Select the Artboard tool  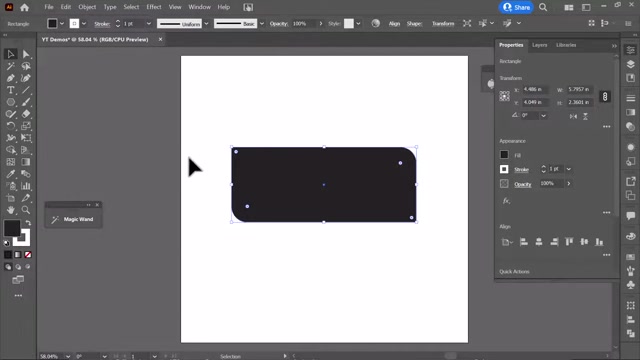[11, 198]
